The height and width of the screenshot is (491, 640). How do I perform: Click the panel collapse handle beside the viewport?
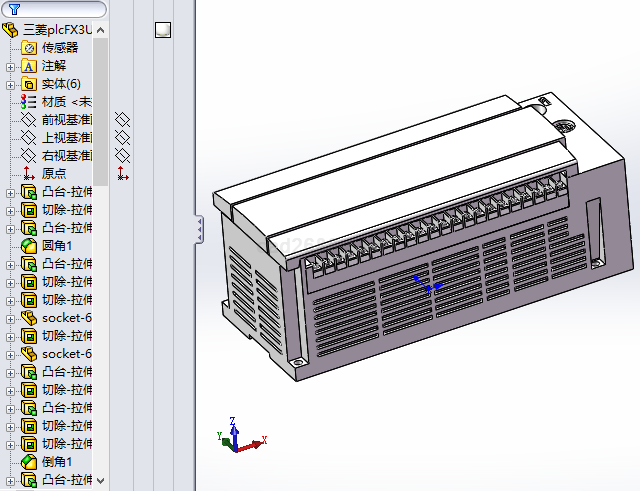198,229
